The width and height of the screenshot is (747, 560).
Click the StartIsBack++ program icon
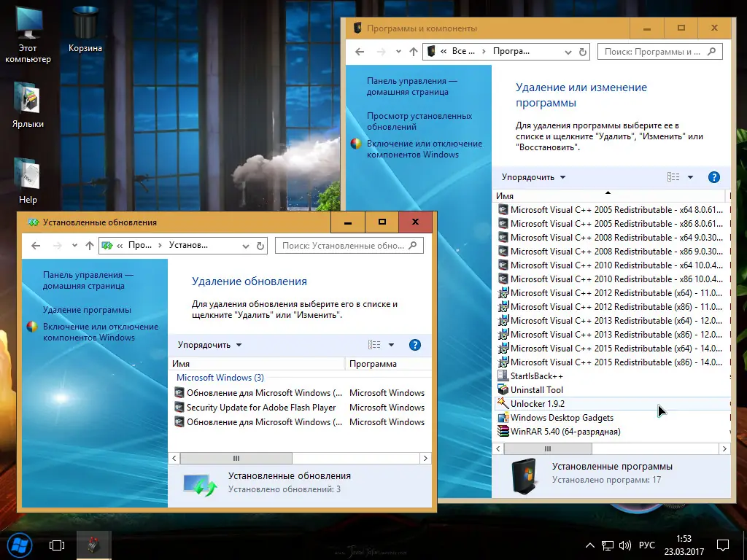coord(503,376)
